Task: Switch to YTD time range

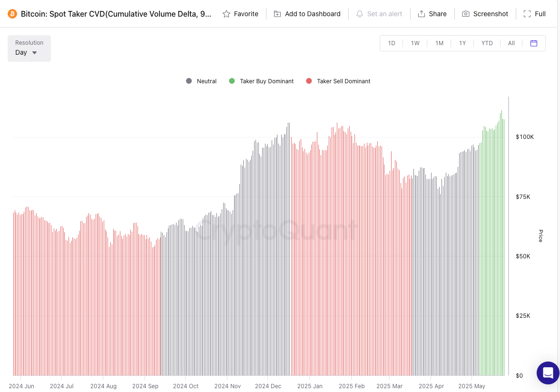Action: point(487,43)
